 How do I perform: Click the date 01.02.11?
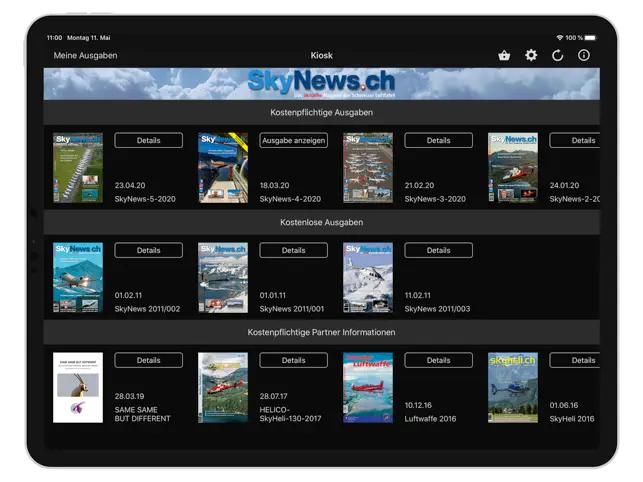pos(128,295)
